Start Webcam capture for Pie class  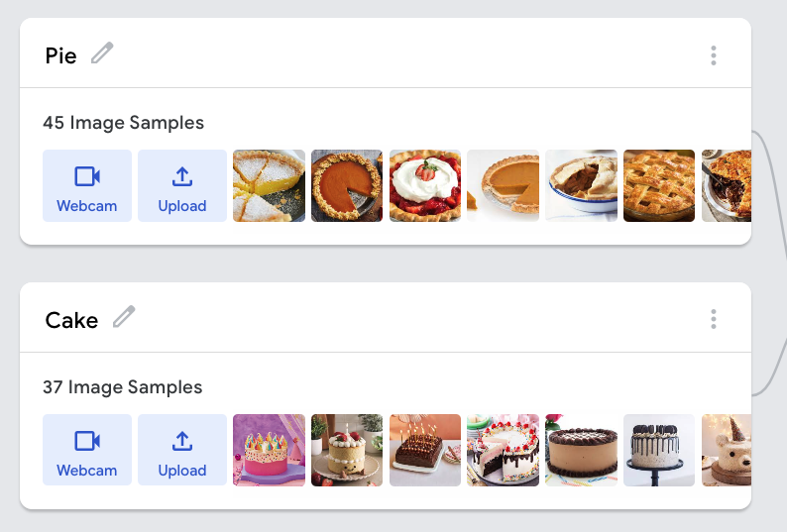click(87, 185)
